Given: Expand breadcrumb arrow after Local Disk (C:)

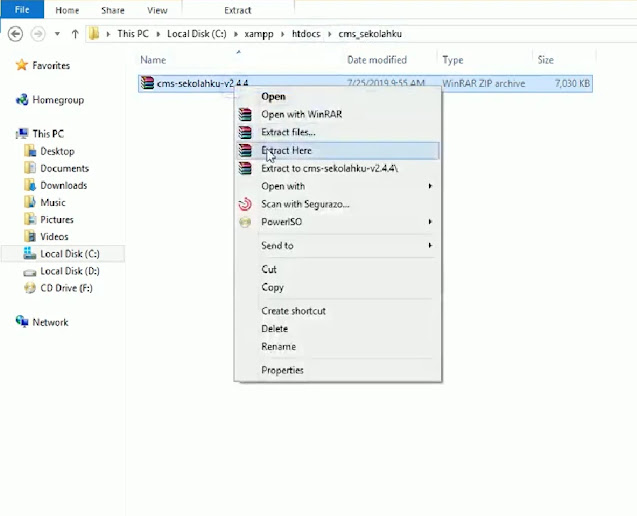Looking at the screenshot, I should tap(236, 34).
